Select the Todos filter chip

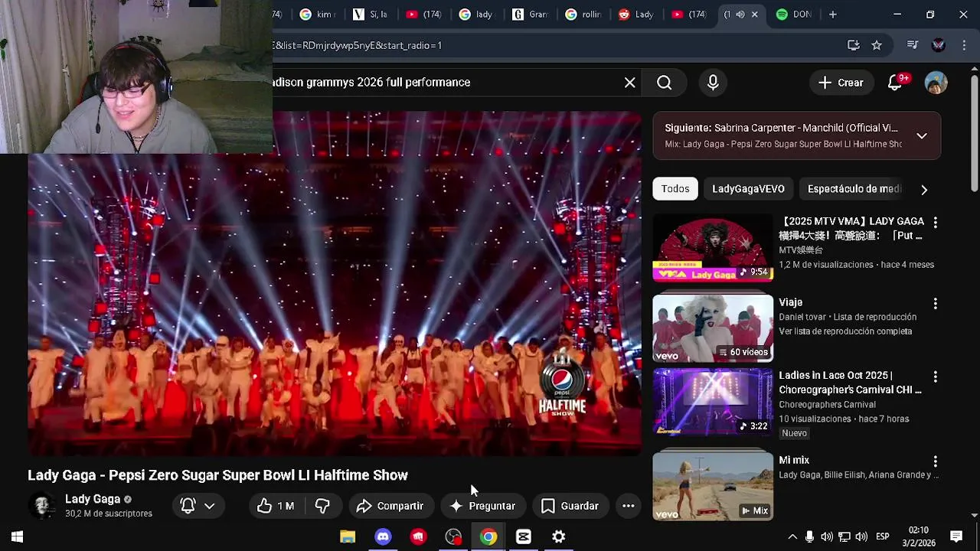(675, 189)
